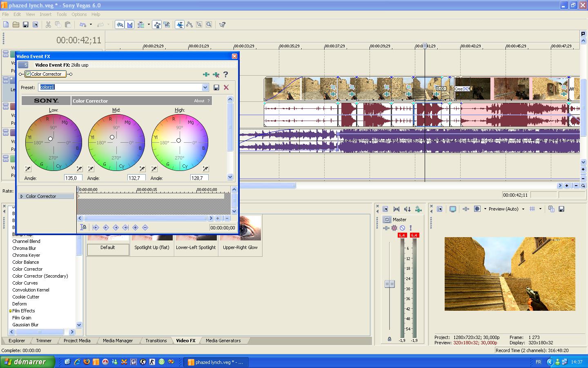Select Color Curves in Video FX list
This screenshot has height=368, width=588.
[x=25, y=283]
